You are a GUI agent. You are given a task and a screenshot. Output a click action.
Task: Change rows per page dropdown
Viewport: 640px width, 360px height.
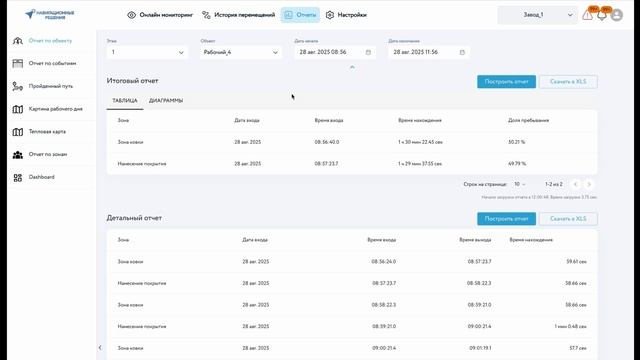pyautogui.click(x=520, y=184)
